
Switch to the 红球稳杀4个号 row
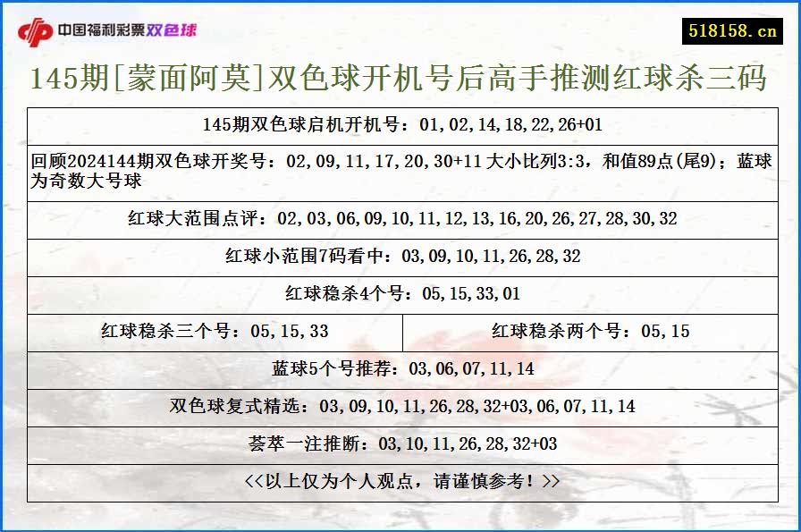[400, 293]
